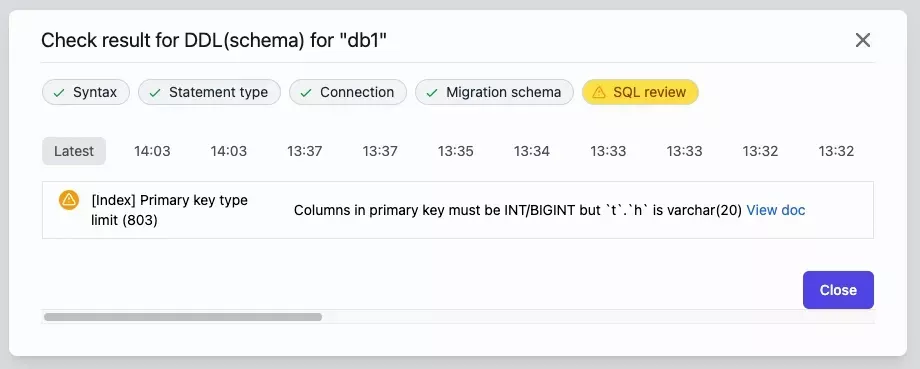Select the Connection check badge
Screen dimensions: 920x369
(348, 92)
